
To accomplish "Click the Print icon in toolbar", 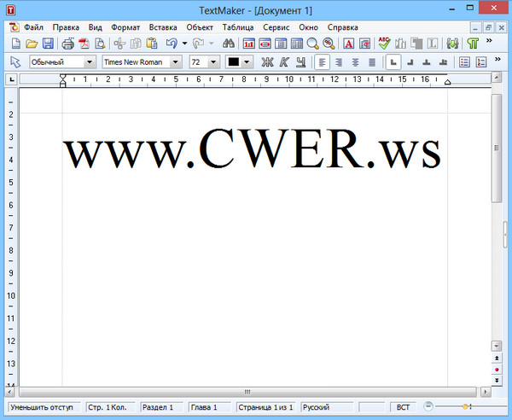I will (x=67, y=44).
